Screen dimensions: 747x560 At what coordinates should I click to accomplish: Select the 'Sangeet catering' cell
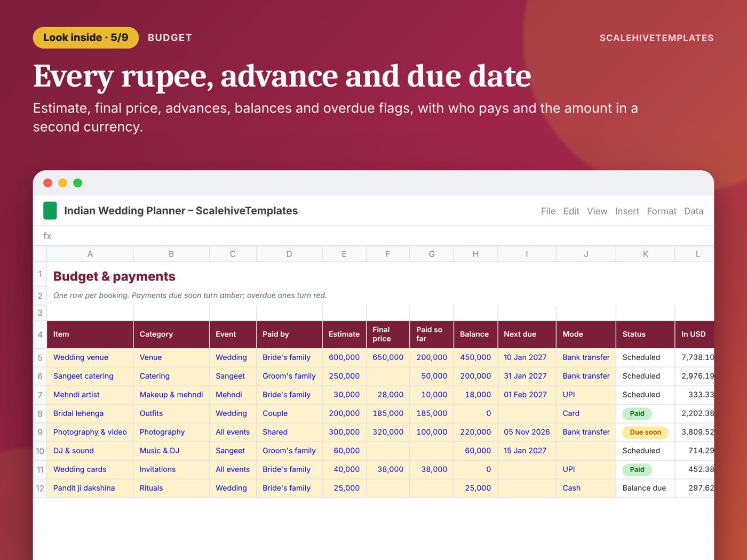click(90, 376)
